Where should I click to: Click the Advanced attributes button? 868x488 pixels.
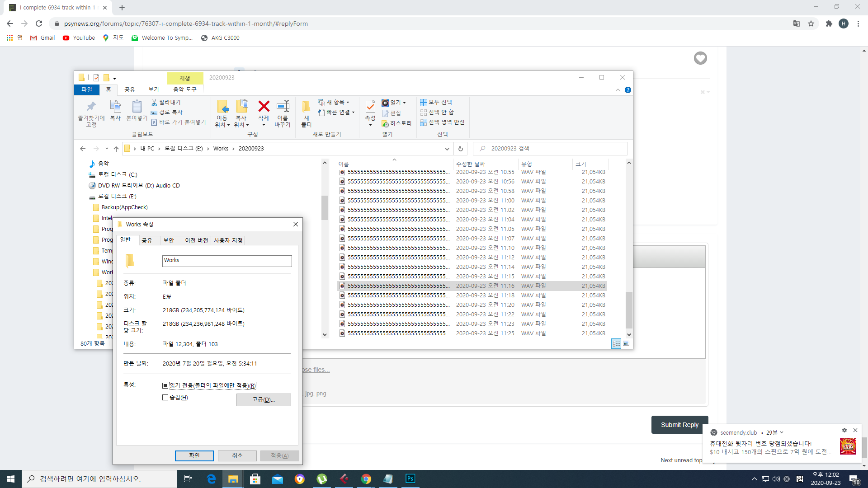pyautogui.click(x=264, y=400)
